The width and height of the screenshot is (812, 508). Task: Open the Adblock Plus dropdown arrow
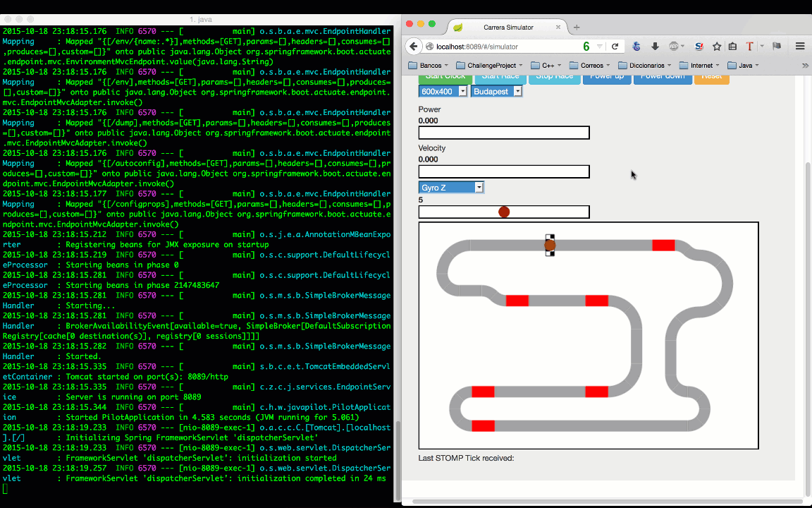coord(683,47)
